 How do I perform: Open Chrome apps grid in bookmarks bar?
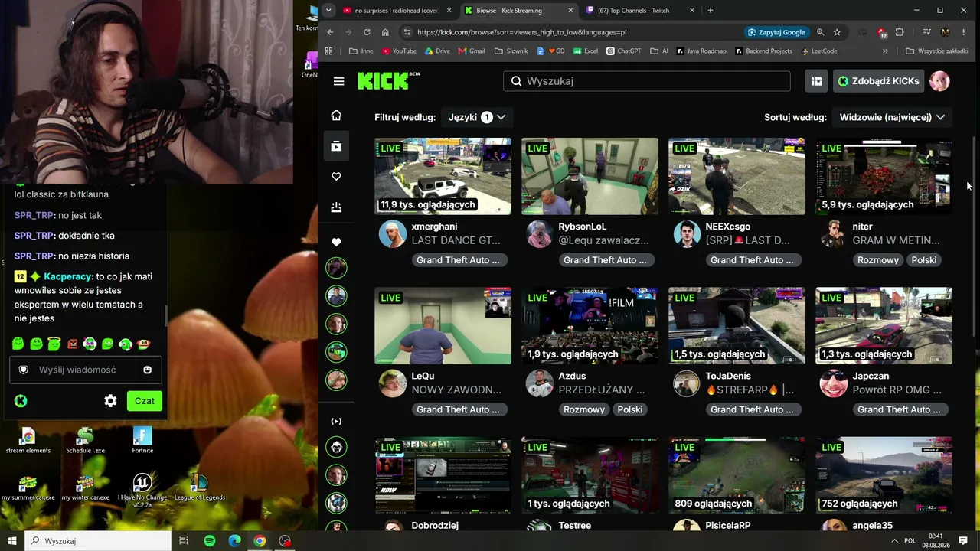pos(328,51)
